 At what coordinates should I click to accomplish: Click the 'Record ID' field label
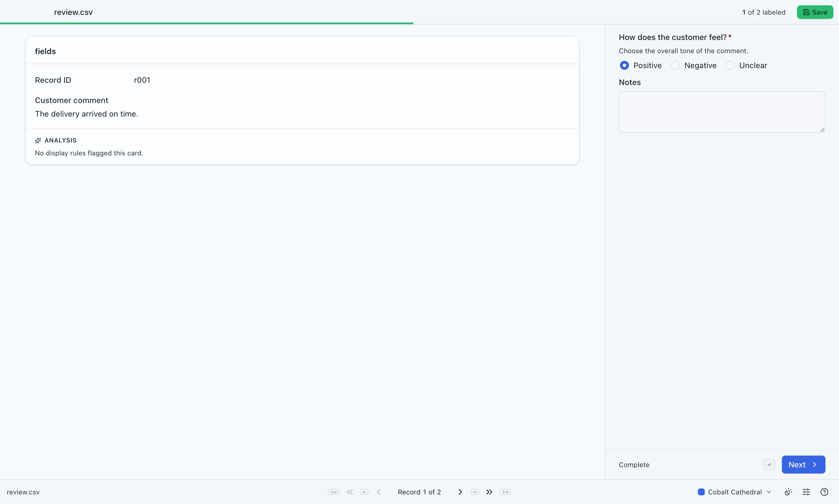point(53,80)
